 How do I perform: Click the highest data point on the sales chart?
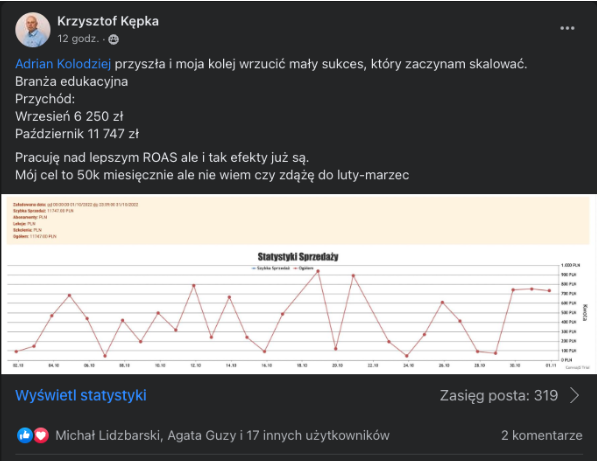click(x=318, y=271)
